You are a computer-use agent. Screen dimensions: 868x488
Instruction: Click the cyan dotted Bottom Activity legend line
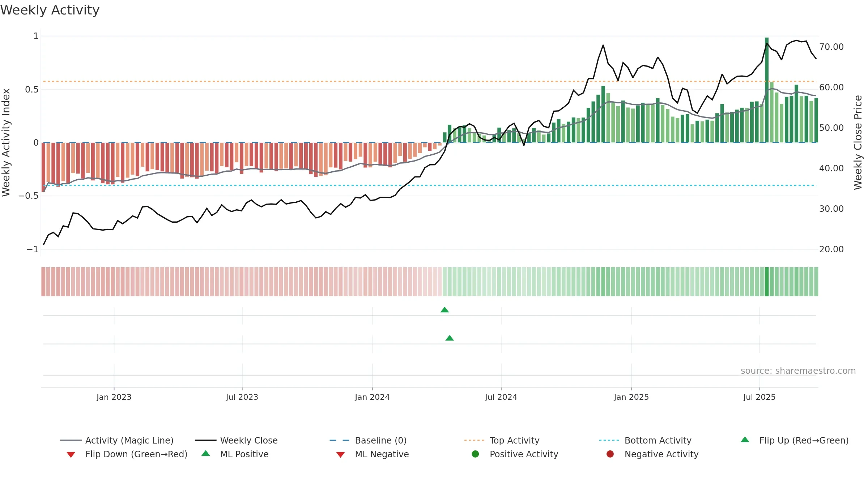(x=609, y=440)
